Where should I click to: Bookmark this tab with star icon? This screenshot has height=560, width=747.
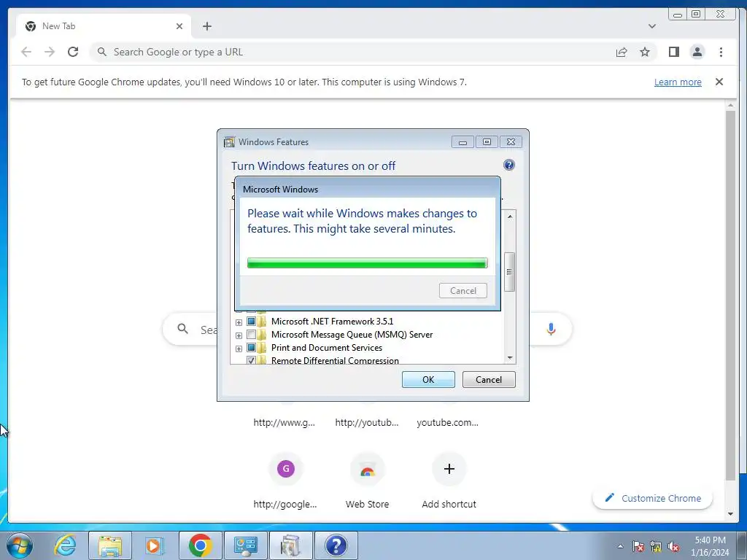point(645,52)
